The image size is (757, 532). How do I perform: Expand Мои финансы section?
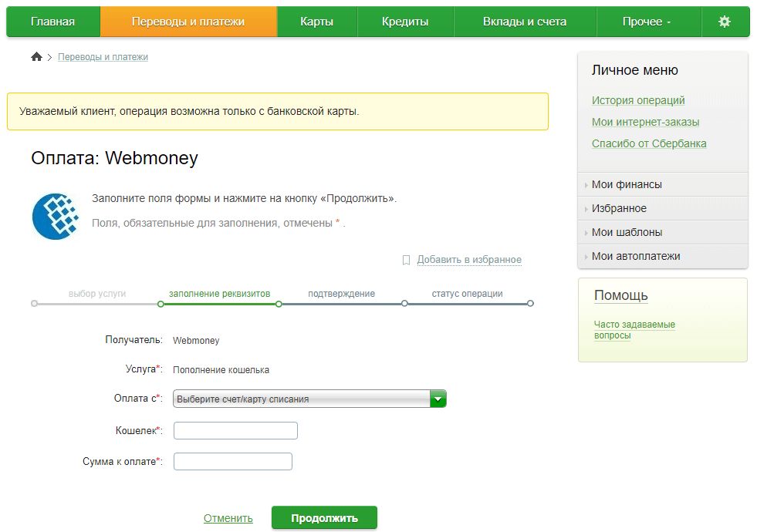662,184
